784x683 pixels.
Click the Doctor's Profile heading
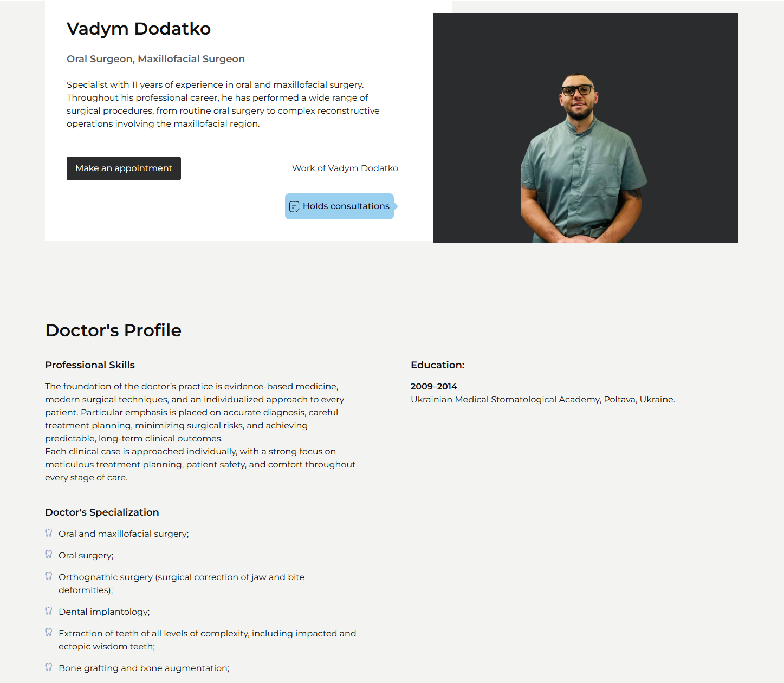[x=113, y=330]
